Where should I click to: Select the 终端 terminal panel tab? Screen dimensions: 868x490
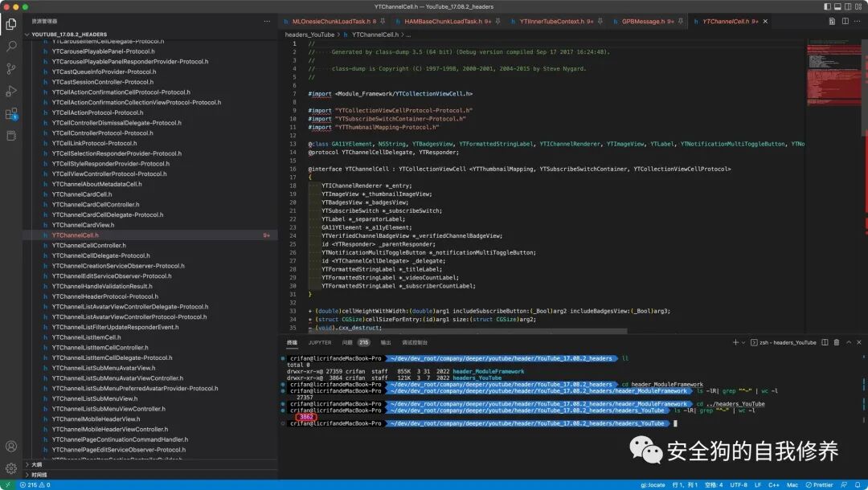coord(293,342)
